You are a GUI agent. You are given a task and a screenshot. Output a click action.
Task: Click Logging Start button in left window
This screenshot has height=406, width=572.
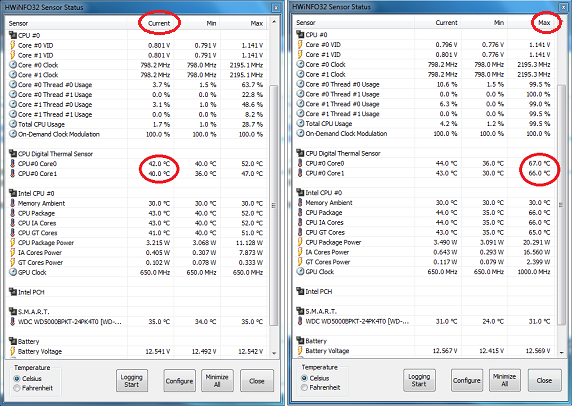tap(132, 380)
